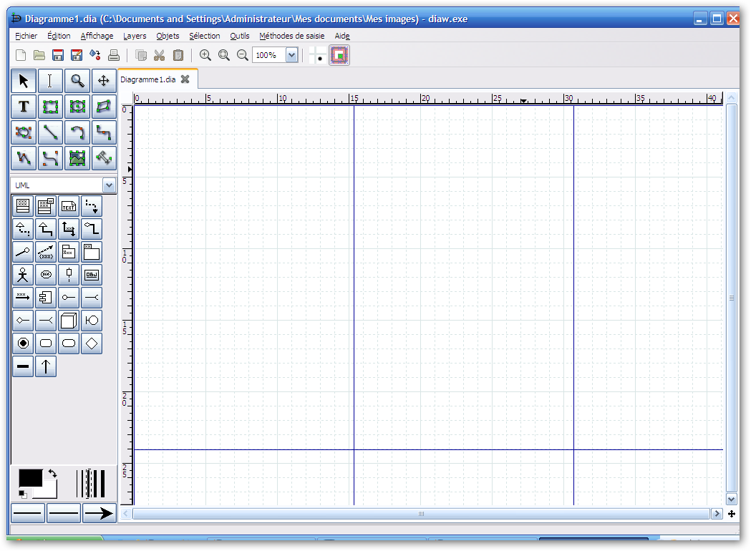Select the Bezier curve tool
The height and width of the screenshot is (551, 756).
point(50,158)
